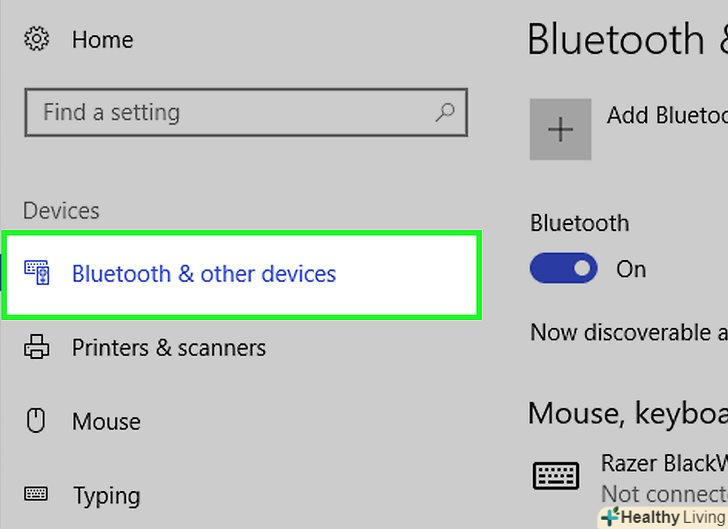Select Bluetooth & other devices menu item
Viewport: 728px width, 529px height.
coord(204,274)
